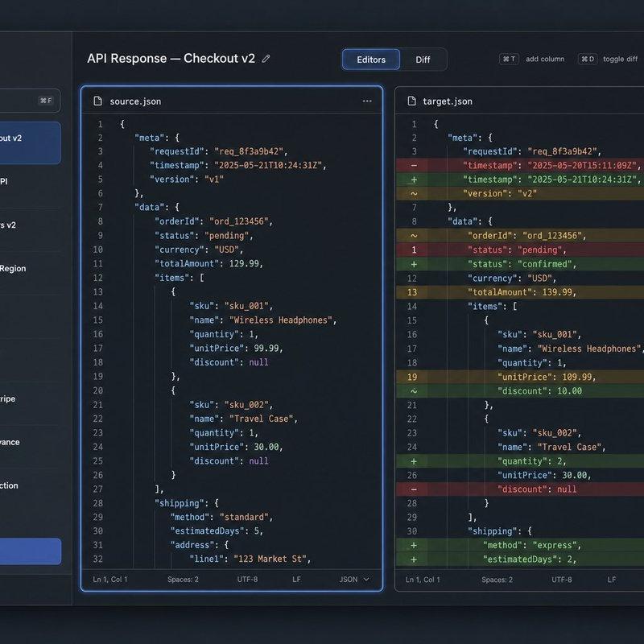The image size is (644, 644).
Task: Switch to the Editors view tab
Action: pyautogui.click(x=371, y=60)
